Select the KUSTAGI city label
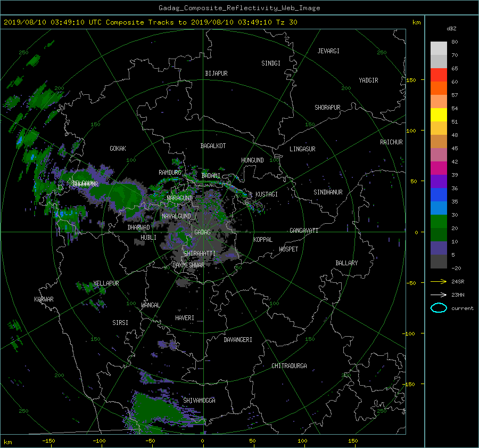 tap(267, 194)
